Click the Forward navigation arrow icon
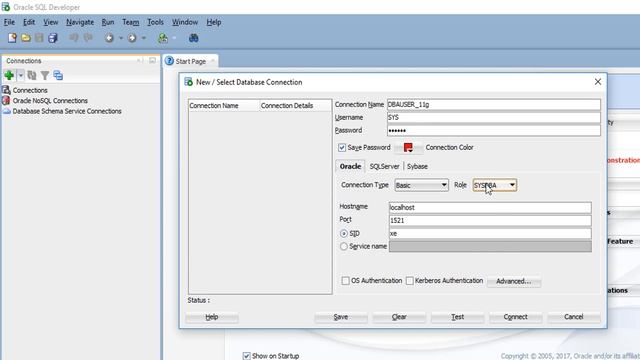The height and width of the screenshot is (360, 640). pos(132,38)
